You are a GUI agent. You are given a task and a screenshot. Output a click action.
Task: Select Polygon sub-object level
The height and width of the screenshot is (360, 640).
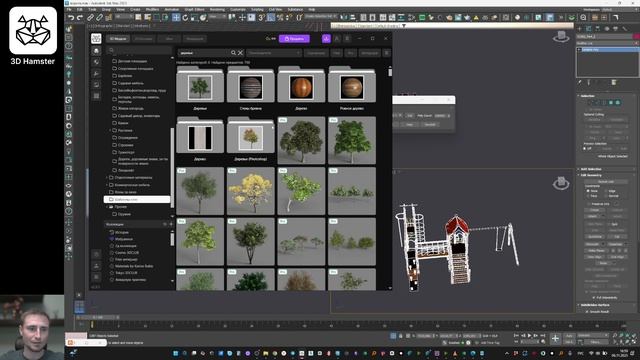pos(611,102)
